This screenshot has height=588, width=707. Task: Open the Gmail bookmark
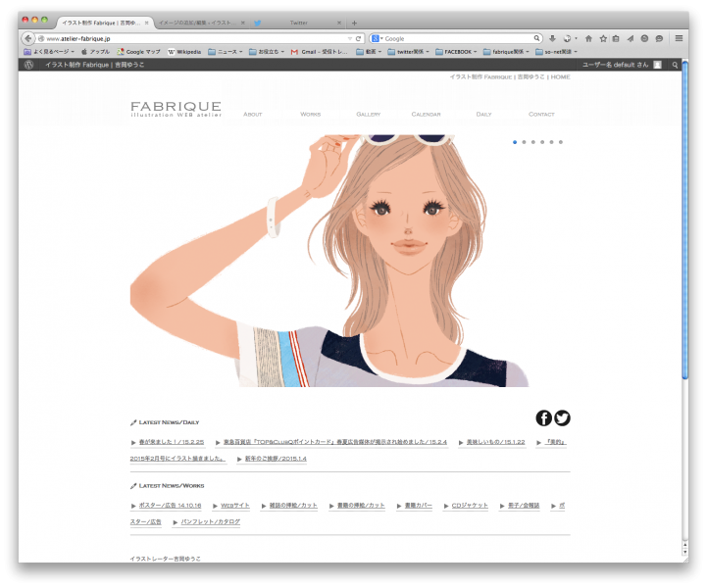click(x=320, y=52)
